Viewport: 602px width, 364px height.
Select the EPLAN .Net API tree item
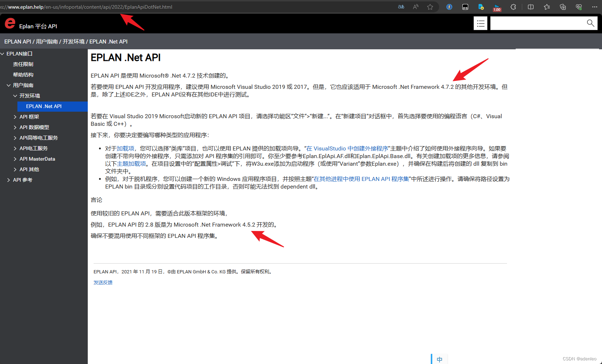point(53,106)
